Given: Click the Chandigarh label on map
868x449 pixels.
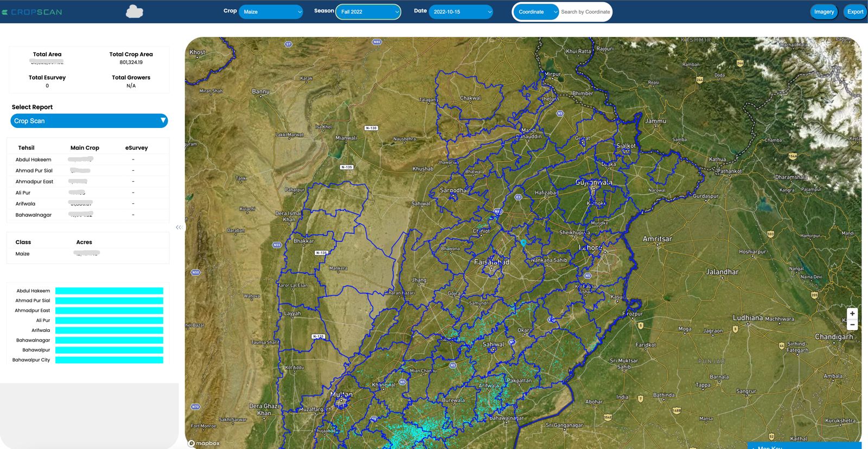Looking at the screenshot, I should click(x=834, y=337).
